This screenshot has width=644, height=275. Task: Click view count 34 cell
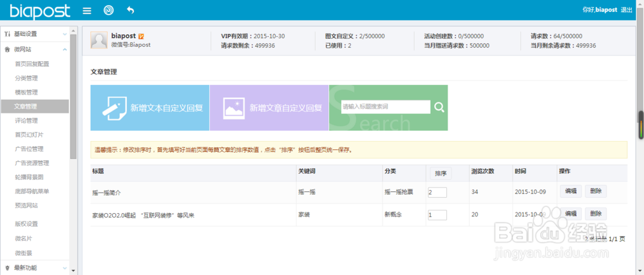(x=475, y=192)
